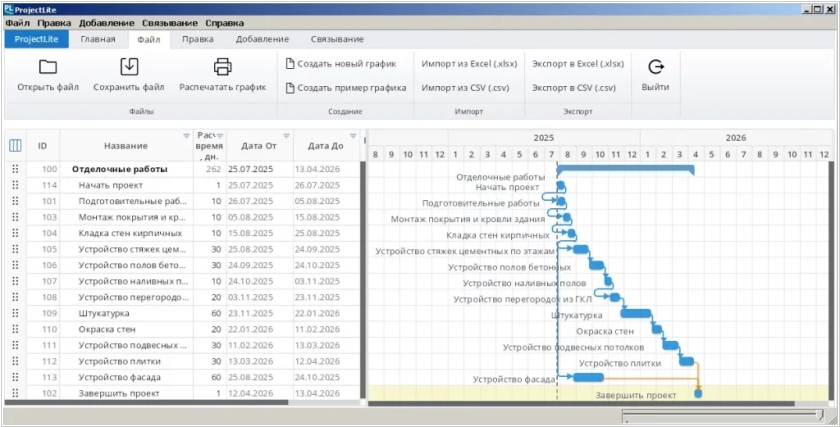Switch to the Главная ribbon tab
The width and height of the screenshot is (840, 427).
tap(98, 39)
